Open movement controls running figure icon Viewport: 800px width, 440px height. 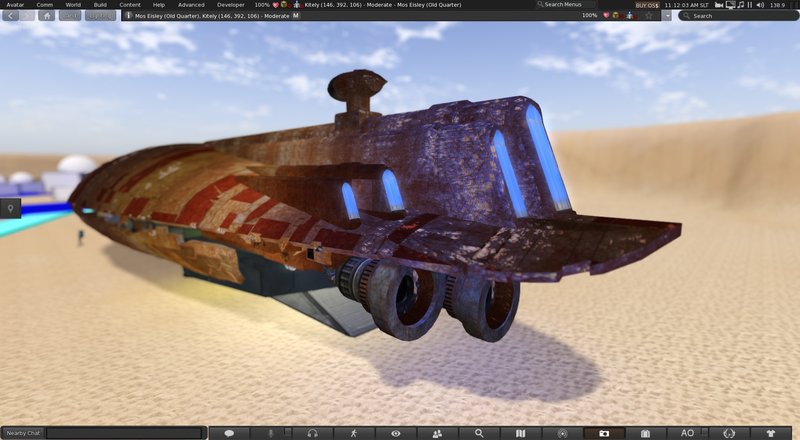[354, 433]
